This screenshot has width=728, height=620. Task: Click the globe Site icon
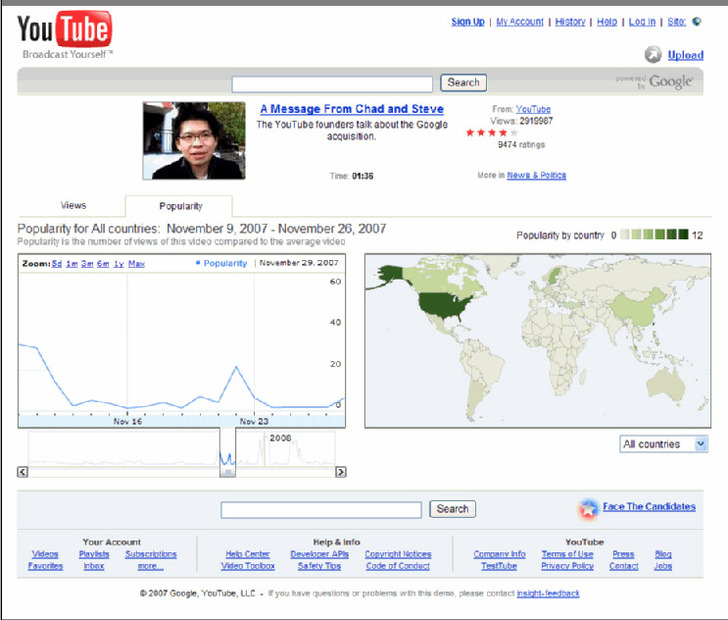696,21
